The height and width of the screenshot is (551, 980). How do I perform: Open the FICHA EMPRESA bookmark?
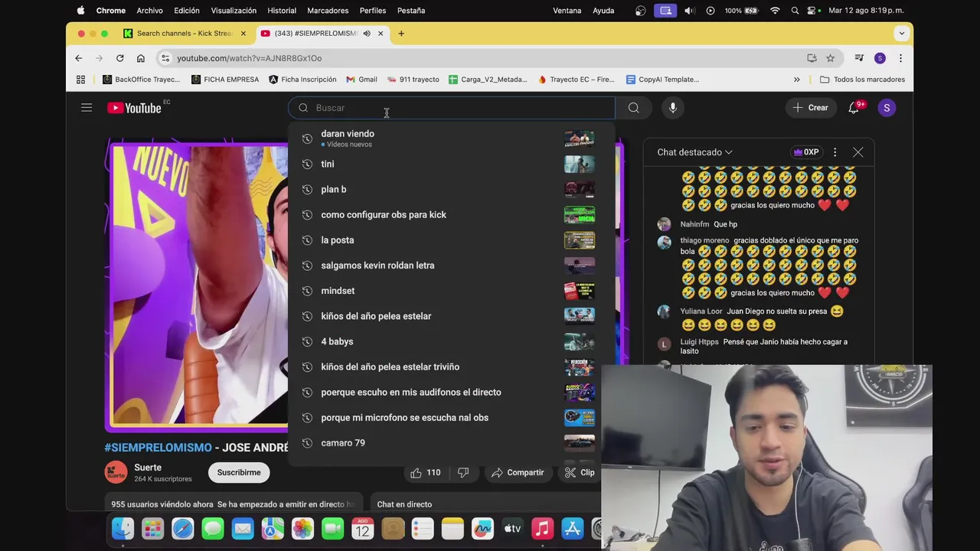click(x=225, y=80)
